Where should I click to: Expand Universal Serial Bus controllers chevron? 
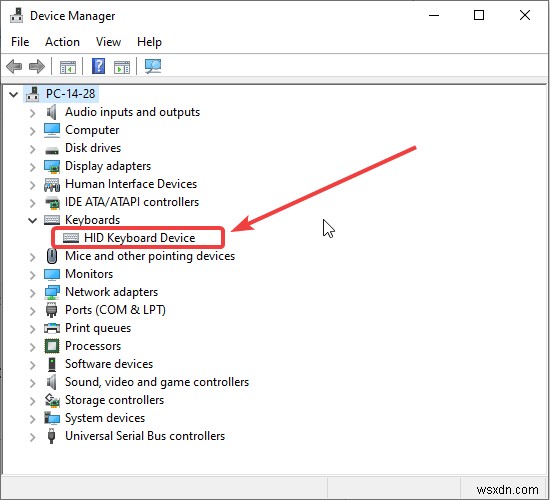tap(33, 437)
